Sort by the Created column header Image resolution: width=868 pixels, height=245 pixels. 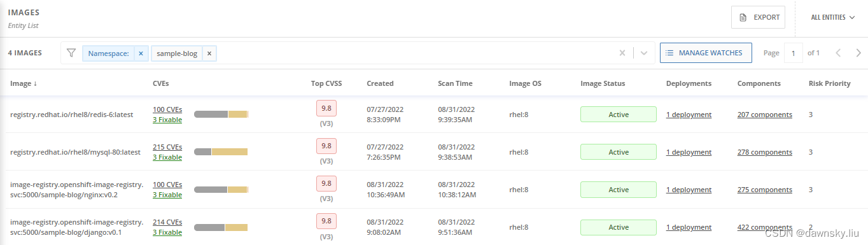point(380,83)
